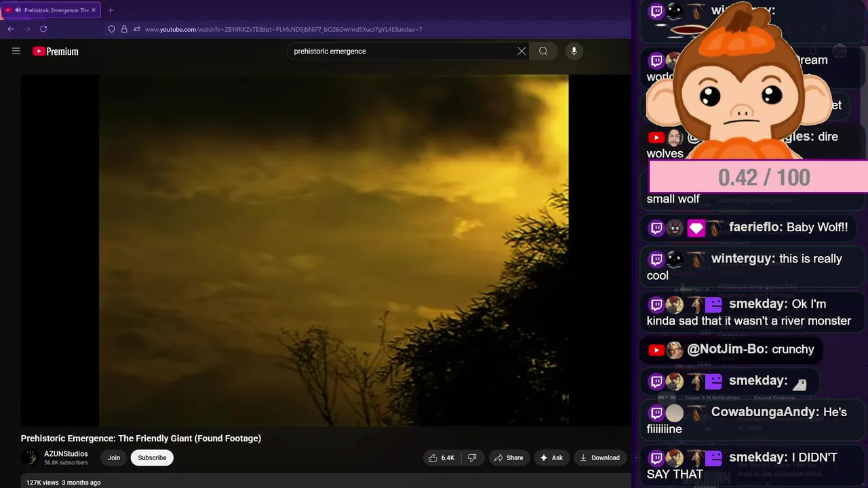Image resolution: width=868 pixels, height=488 pixels.
Task: Open site permissions icon in address bar
Action: tap(137, 29)
